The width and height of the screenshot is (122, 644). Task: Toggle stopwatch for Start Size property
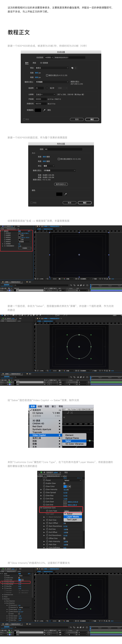(47, 520)
